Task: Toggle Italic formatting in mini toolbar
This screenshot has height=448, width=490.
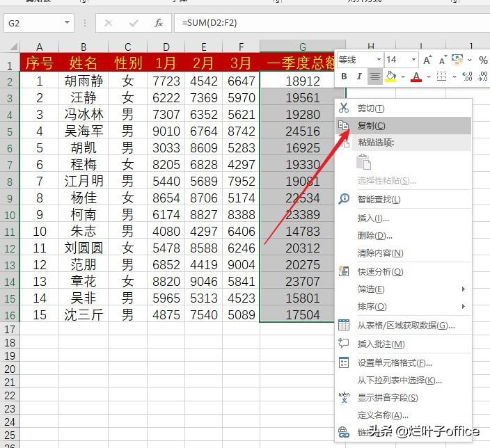Action: point(359,77)
